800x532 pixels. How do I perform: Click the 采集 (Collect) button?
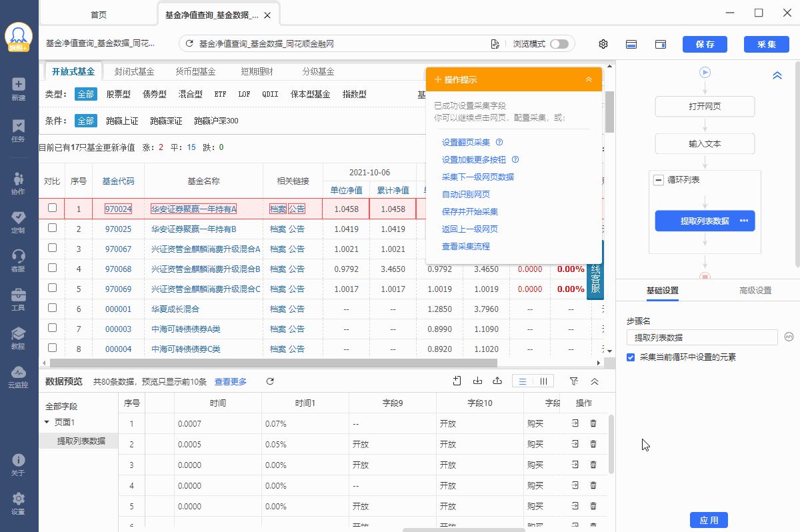(767, 44)
